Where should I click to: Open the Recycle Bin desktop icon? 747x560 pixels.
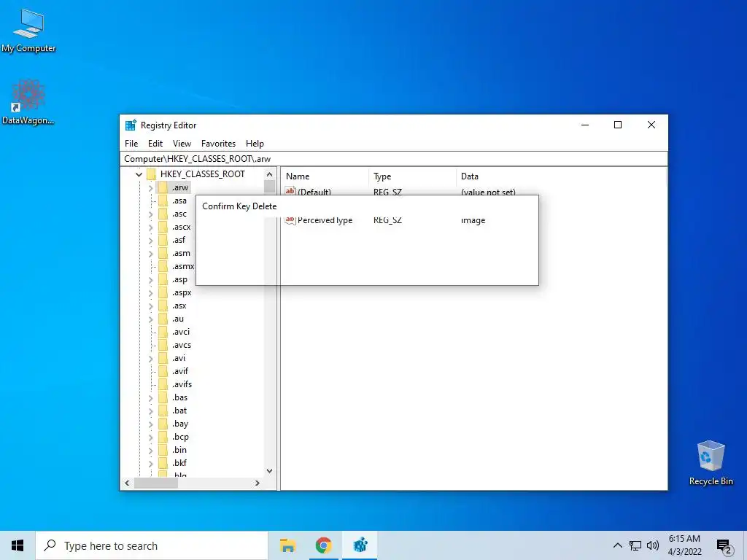coord(711,463)
